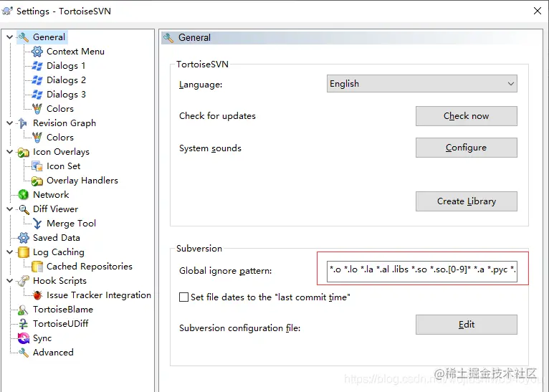Click the Issue Tracker Integration bug icon

(x=37, y=295)
